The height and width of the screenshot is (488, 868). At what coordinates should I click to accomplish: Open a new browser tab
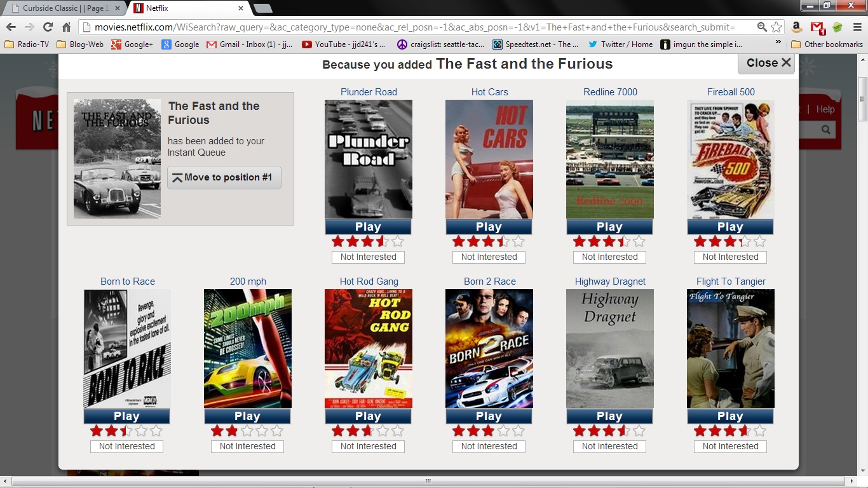click(262, 8)
